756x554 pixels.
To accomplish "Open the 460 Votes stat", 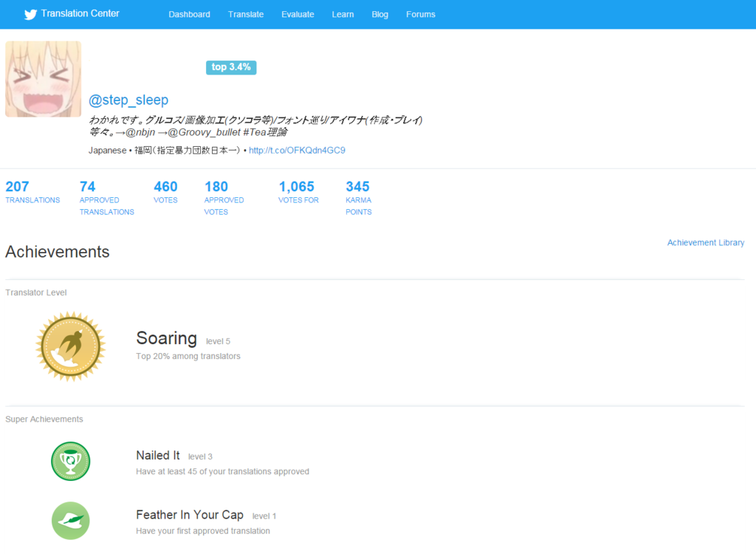I will pyautogui.click(x=165, y=192).
